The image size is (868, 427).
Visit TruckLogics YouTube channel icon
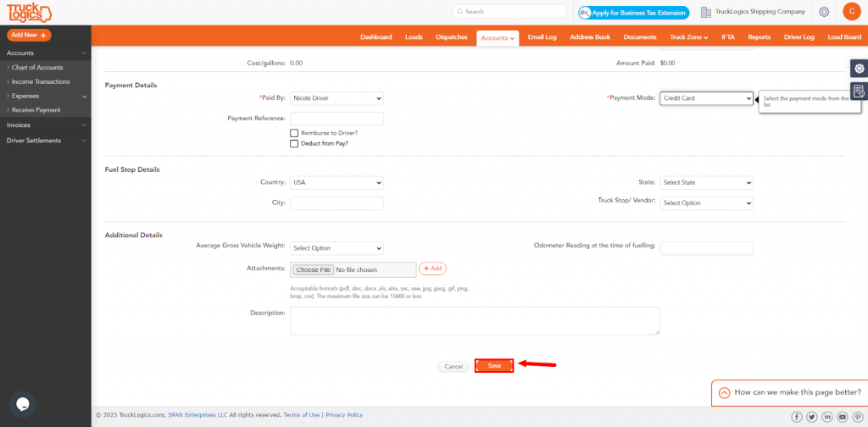tap(842, 417)
